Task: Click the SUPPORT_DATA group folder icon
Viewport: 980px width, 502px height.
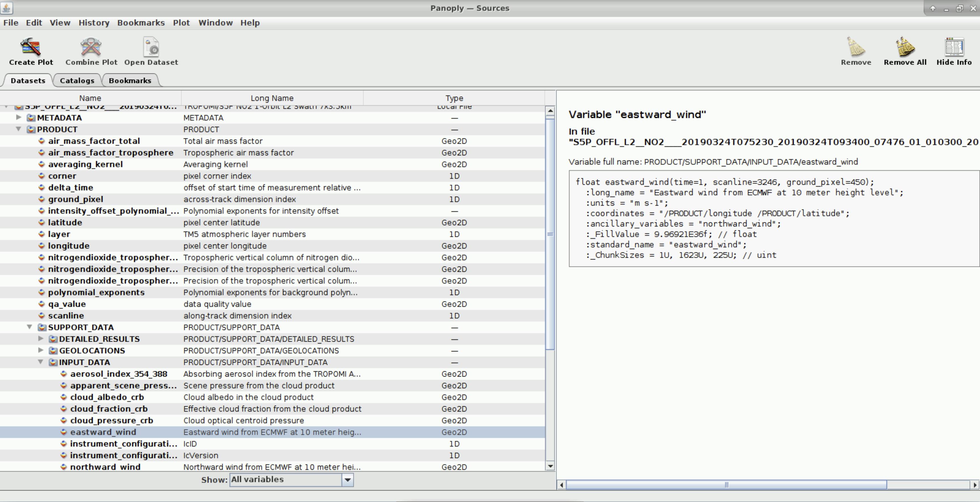Action: click(x=42, y=327)
